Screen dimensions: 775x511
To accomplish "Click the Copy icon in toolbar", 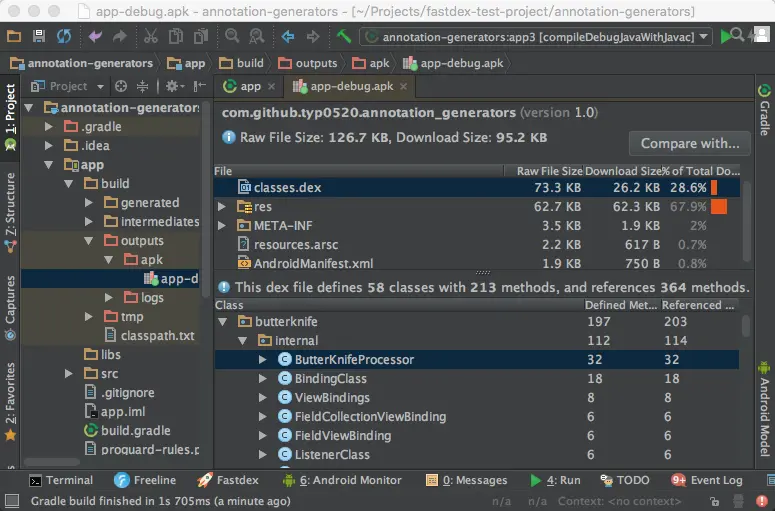I will pos(175,36).
